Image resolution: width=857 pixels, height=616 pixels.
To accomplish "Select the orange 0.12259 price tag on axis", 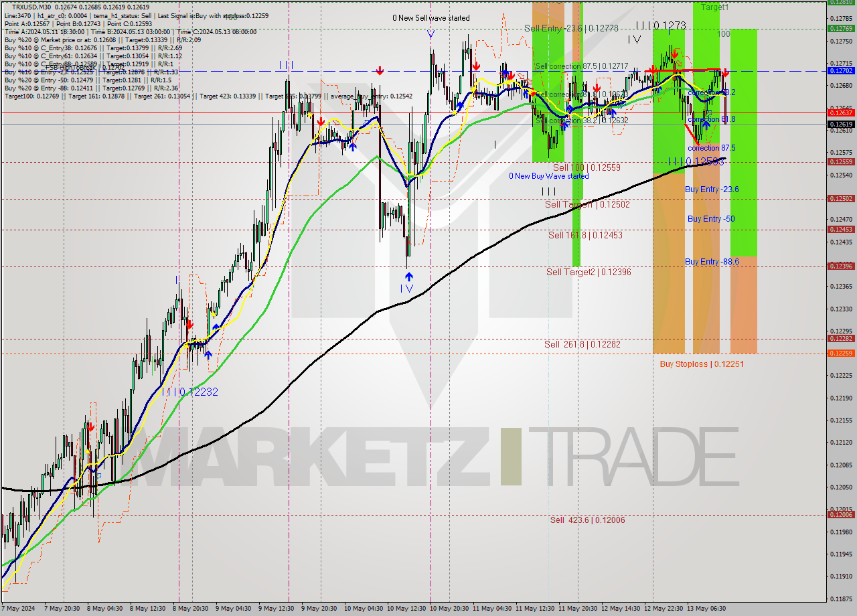I will (841, 353).
